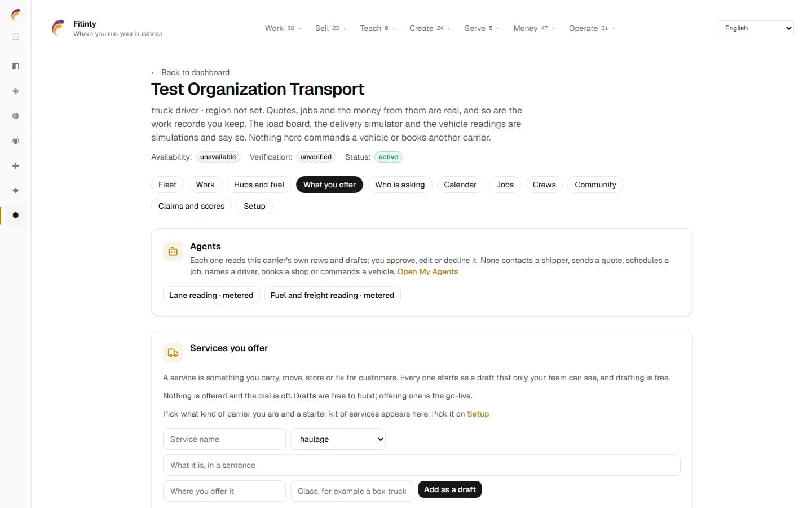
Task: Expand the Create menu
Action: pyautogui.click(x=430, y=28)
